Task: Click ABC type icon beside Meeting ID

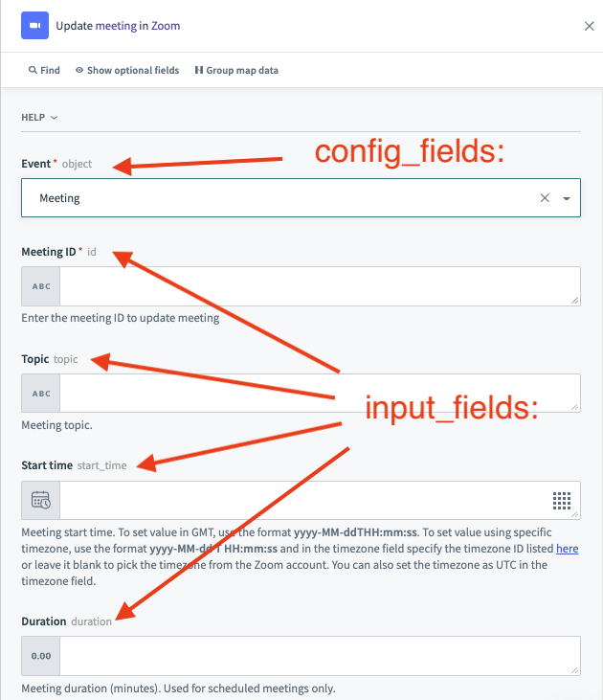Action: click(41, 286)
